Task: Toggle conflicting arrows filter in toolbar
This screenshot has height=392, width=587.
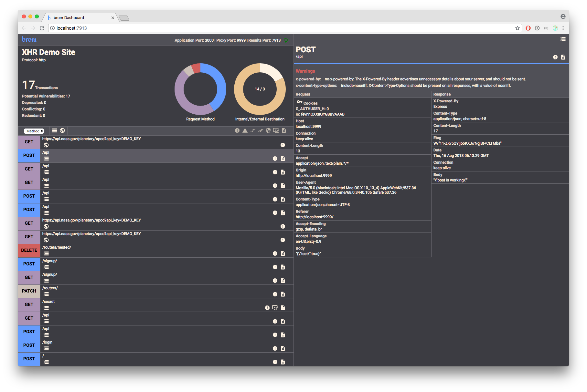Action: click(x=253, y=130)
